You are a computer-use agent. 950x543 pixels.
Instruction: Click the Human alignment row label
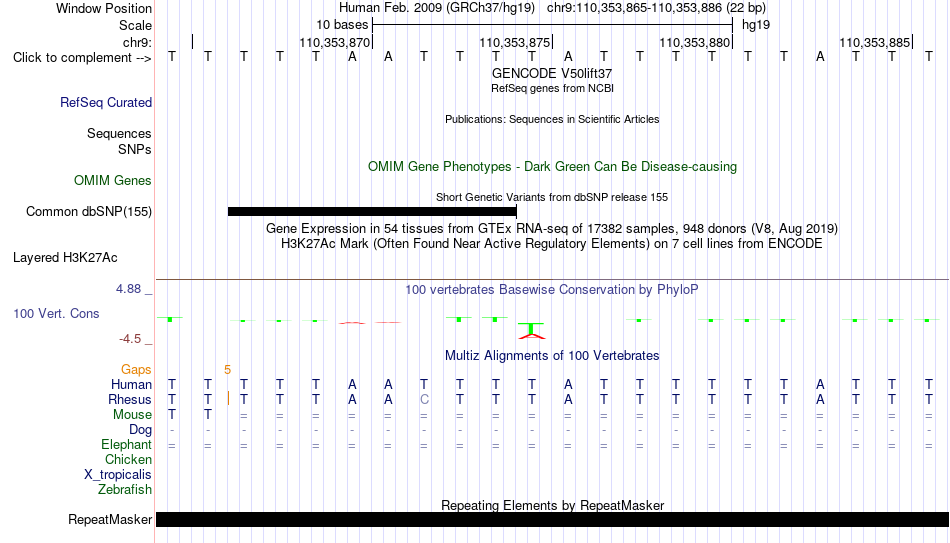131,385
